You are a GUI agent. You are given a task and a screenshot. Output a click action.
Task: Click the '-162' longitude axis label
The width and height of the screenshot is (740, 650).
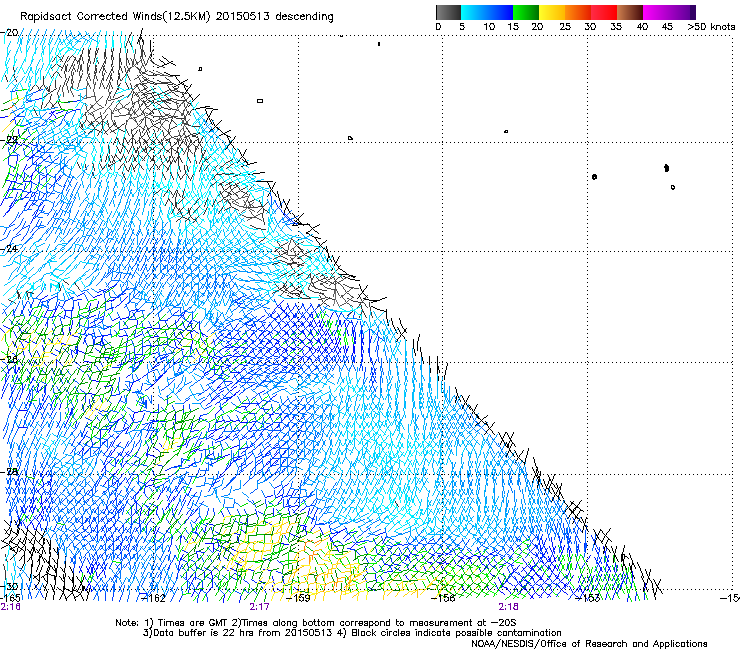(154, 598)
